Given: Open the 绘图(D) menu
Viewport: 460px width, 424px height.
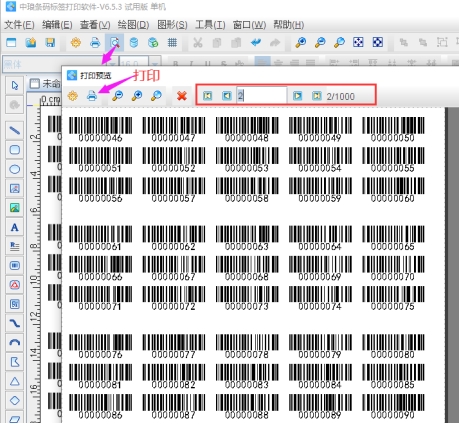Looking at the screenshot, I should pyautogui.click(x=133, y=25).
